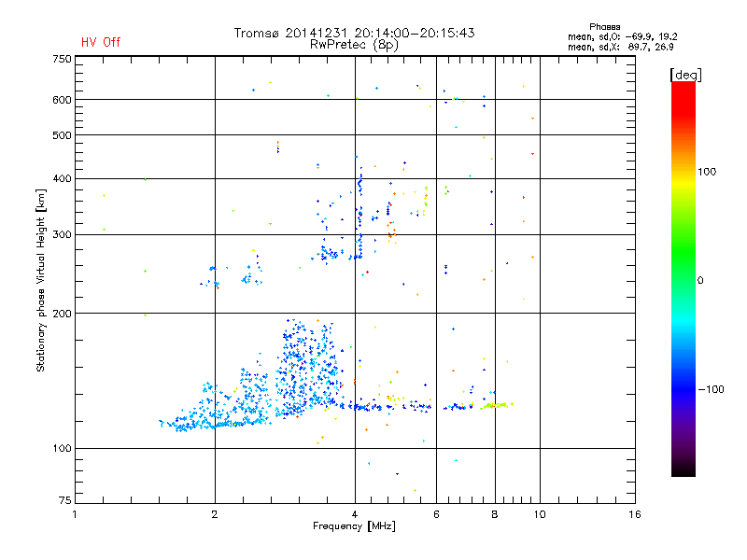Click the '[deg]' colorbar unit label

[685, 75]
